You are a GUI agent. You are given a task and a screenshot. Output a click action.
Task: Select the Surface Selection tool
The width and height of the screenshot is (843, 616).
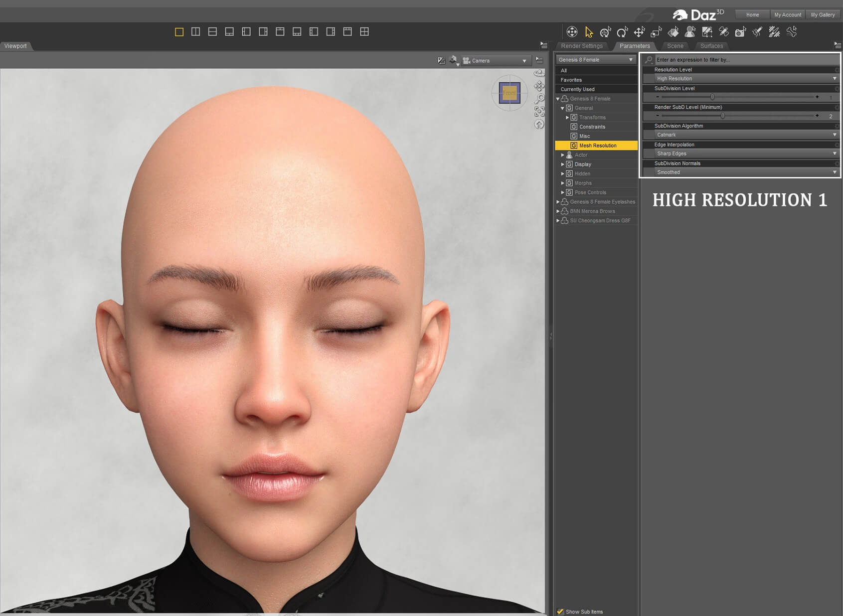coord(673,32)
